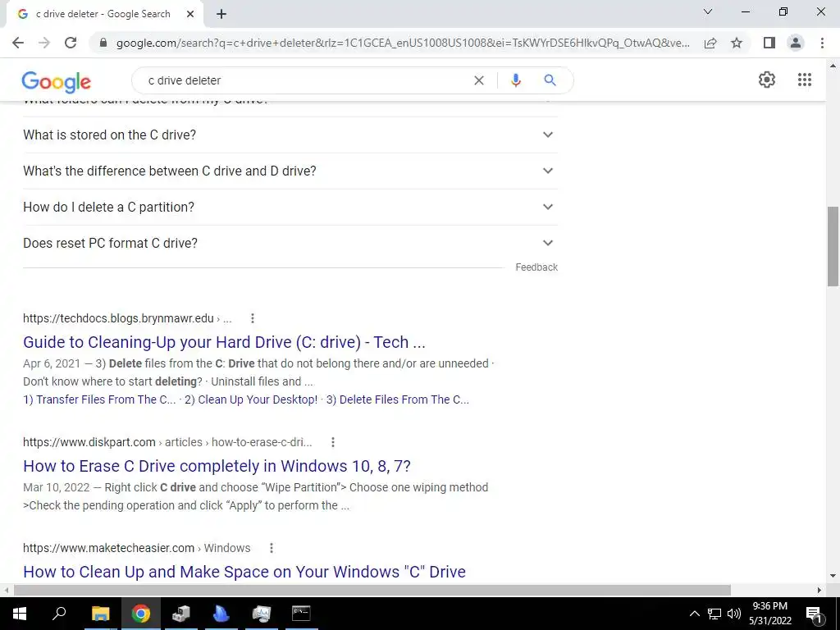This screenshot has height=630, width=840.
Task: Expand 'How do I delete a C partition?'
Action: (x=290, y=207)
